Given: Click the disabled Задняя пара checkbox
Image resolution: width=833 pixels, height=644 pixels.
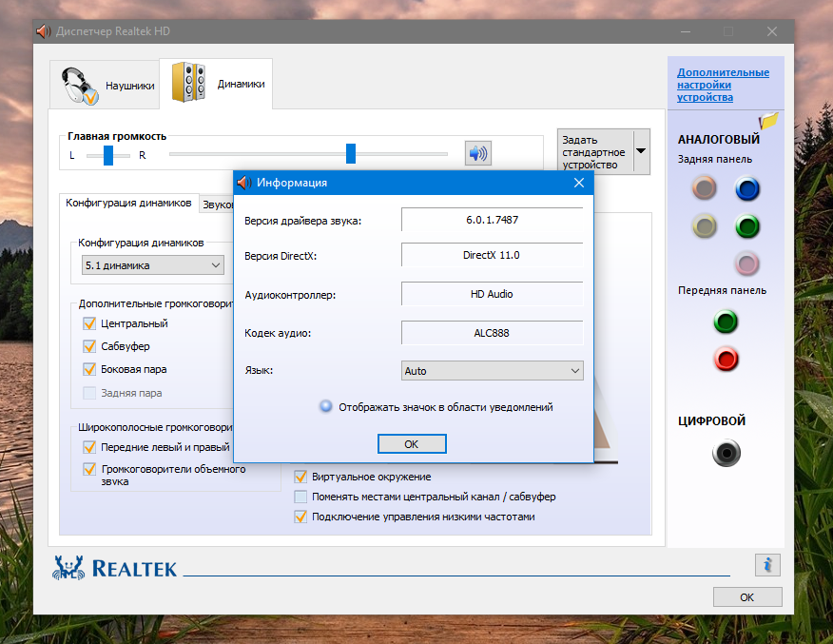Looking at the screenshot, I should click(89, 393).
